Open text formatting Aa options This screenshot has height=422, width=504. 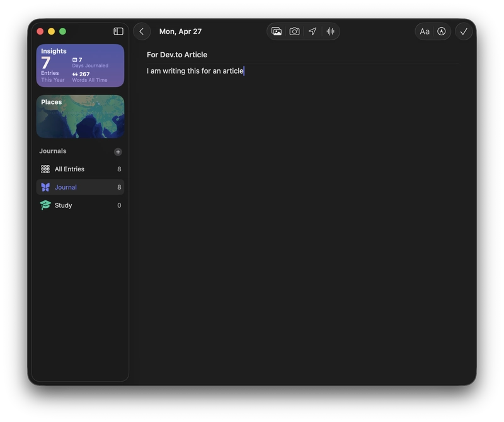tap(424, 31)
